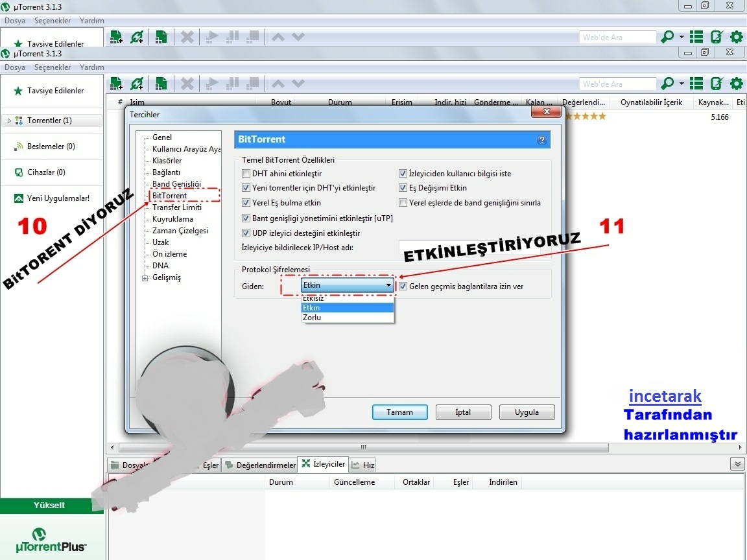Screen dimensions: 747x560
Task: Choose Etkisiz in the dropdown list
Action: tap(348, 299)
